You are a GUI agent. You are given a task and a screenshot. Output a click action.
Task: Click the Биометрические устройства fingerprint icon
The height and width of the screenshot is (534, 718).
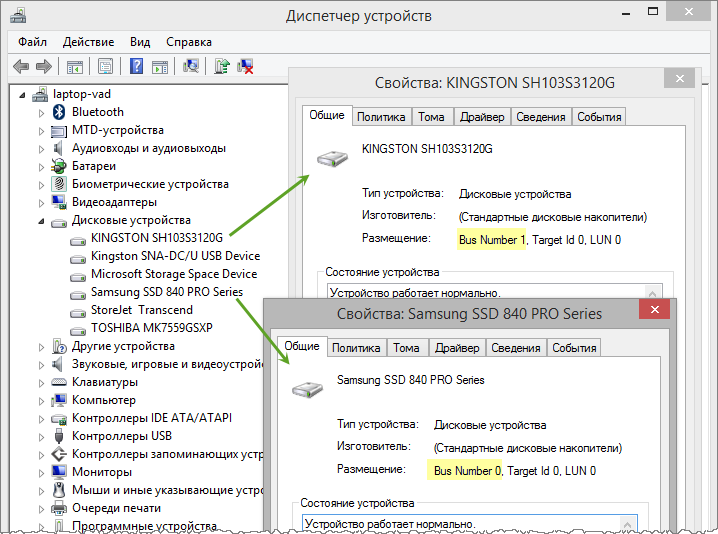[59, 184]
